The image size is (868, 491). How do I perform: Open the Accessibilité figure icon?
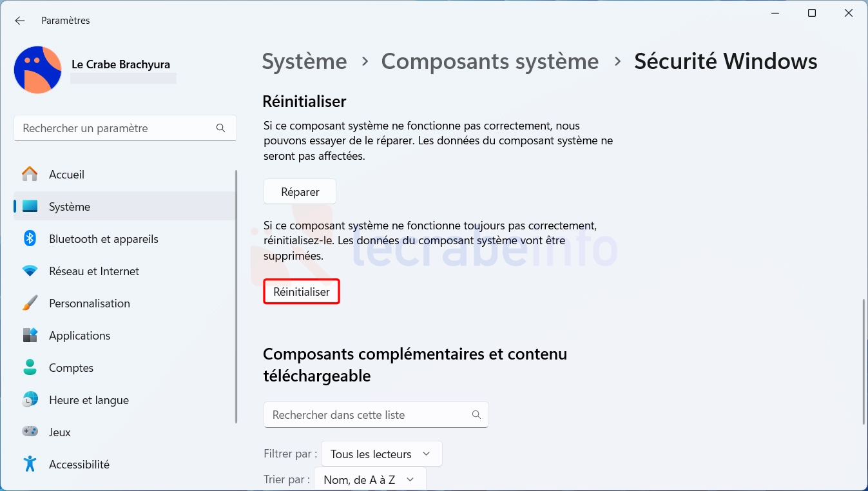click(x=30, y=464)
